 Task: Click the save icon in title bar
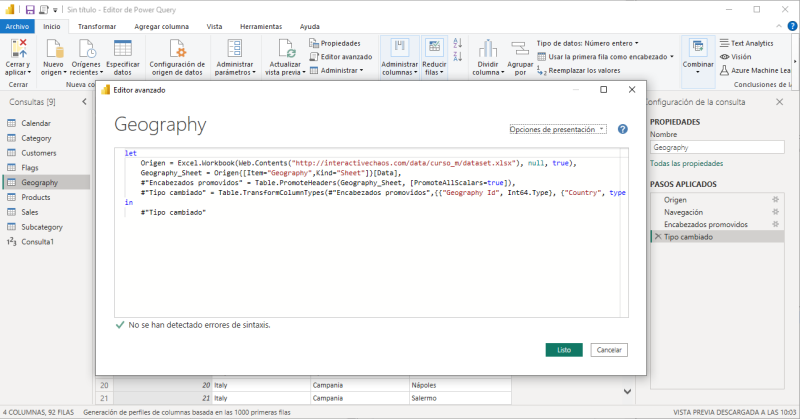point(30,10)
